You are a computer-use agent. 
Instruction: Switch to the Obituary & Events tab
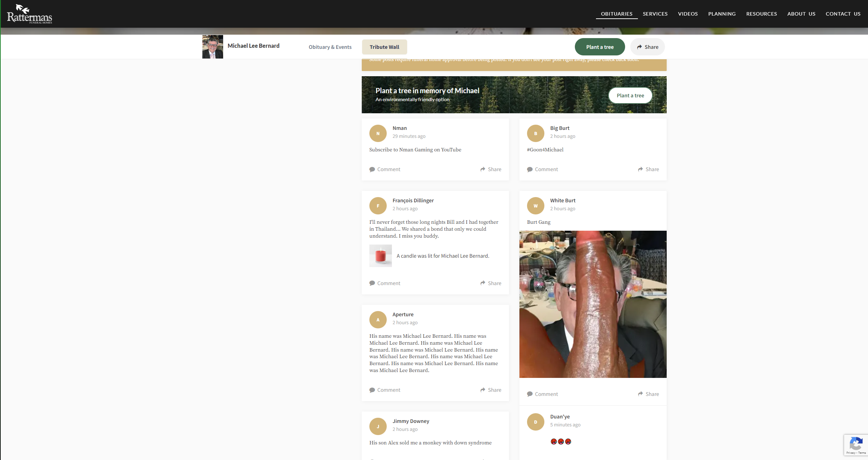(x=330, y=47)
